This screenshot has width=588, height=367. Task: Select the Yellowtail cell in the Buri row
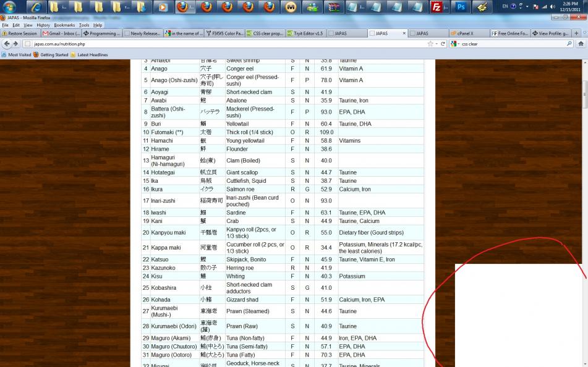(255, 124)
